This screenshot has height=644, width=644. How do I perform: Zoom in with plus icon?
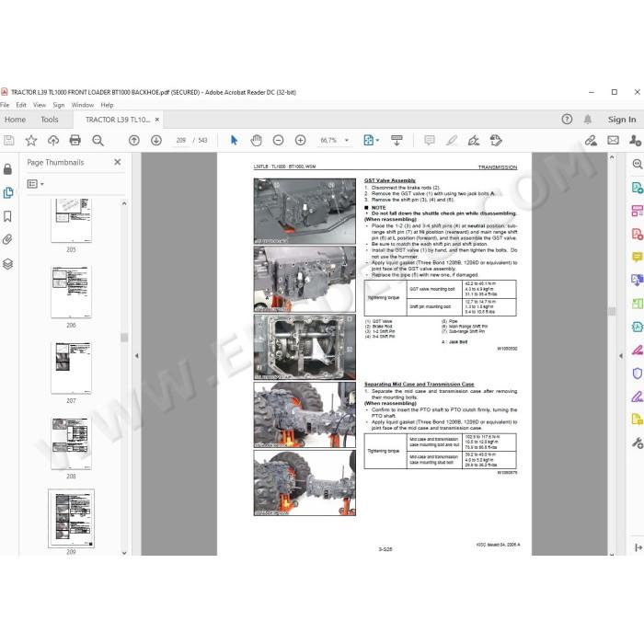pos(301,141)
